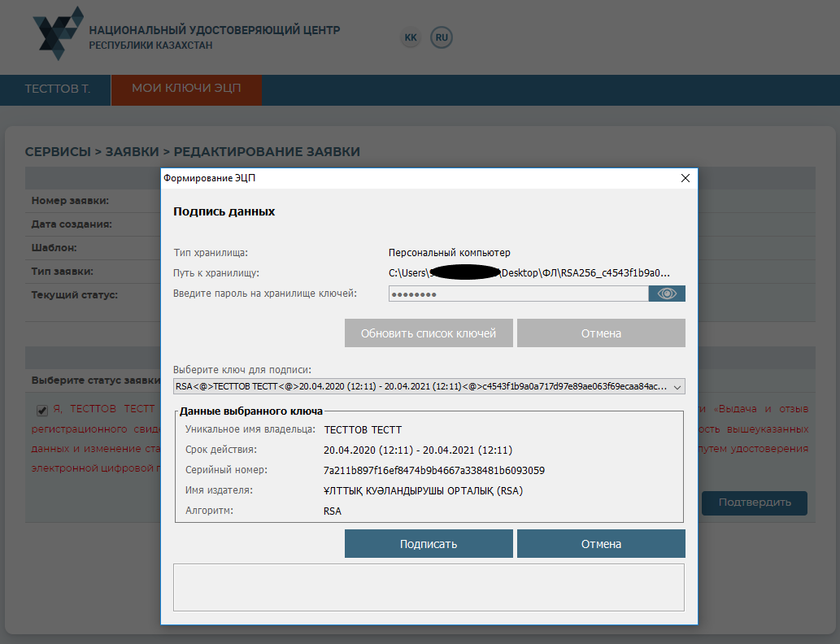This screenshot has height=644, width=840.
Task: Click the keystore path value C:\Users
Action: (x=529, y=273)
